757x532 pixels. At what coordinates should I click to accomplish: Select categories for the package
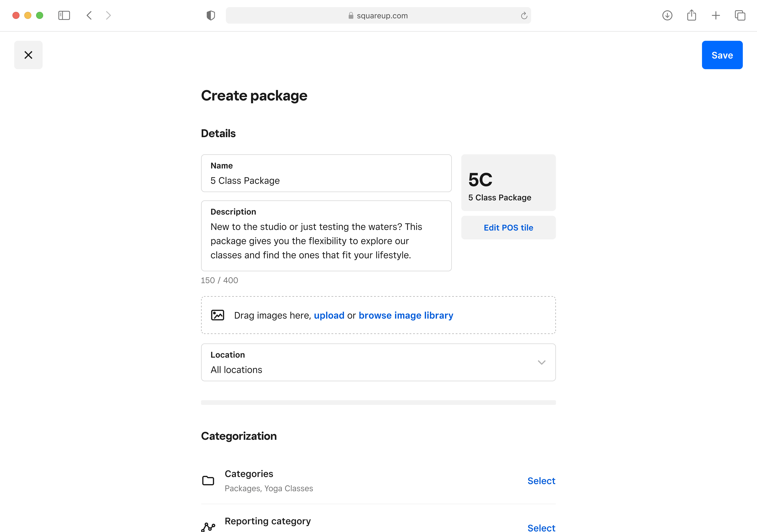click(541, 481)
